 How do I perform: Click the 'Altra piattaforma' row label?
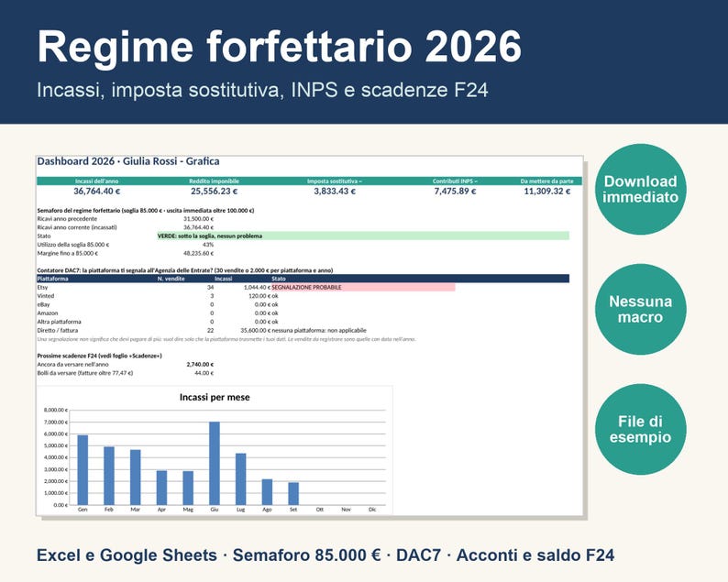coord(59,322)
